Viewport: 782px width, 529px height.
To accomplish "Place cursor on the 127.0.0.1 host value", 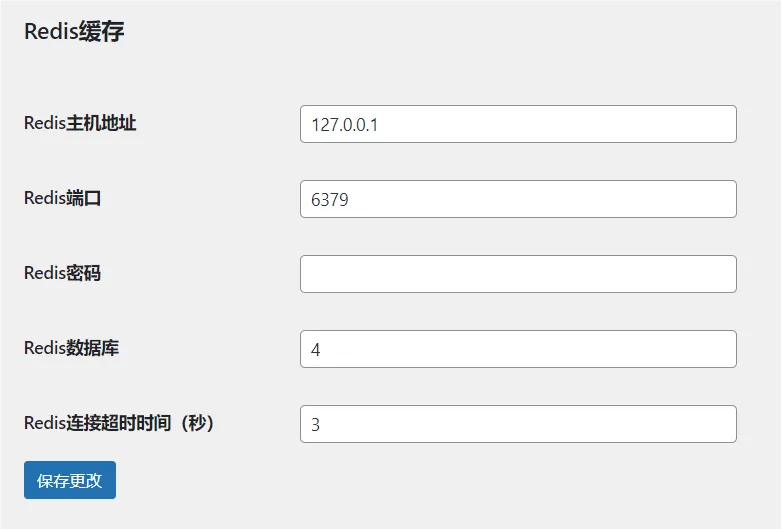I will [344, 125].
